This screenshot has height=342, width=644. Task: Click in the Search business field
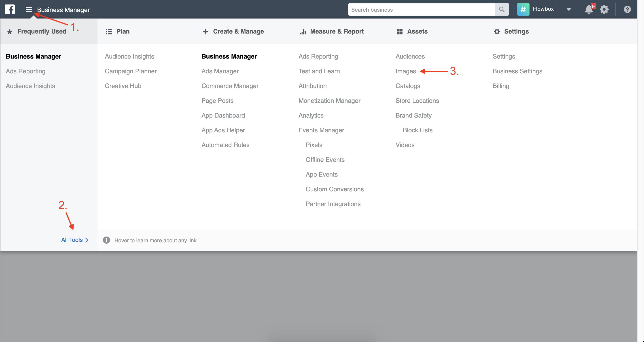click(x=421, y=9)
